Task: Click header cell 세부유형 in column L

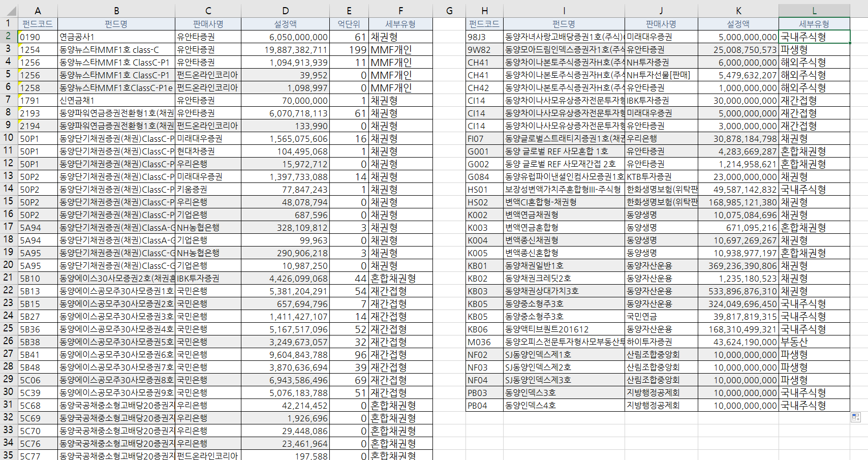Action: pyautogui.click(x=814, y=24)
